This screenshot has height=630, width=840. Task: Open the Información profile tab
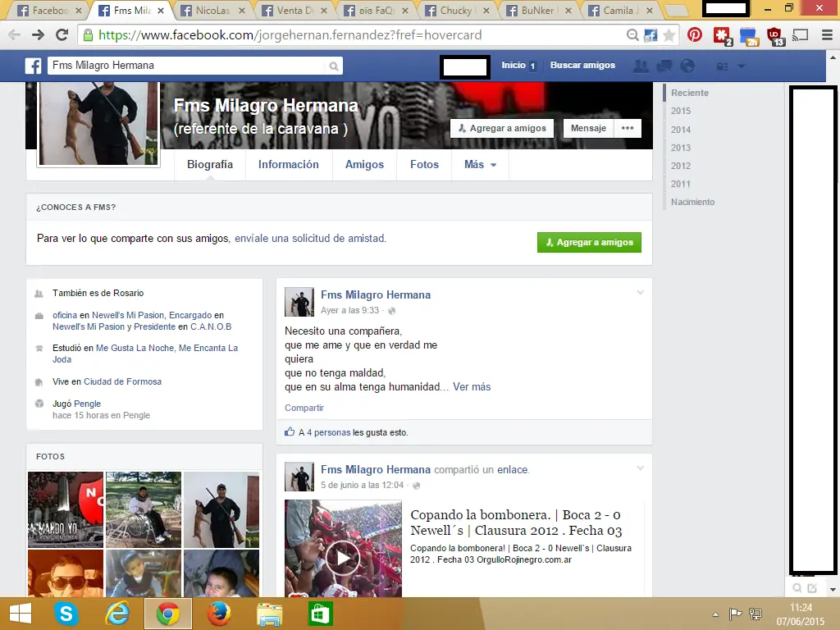(288, 164)
